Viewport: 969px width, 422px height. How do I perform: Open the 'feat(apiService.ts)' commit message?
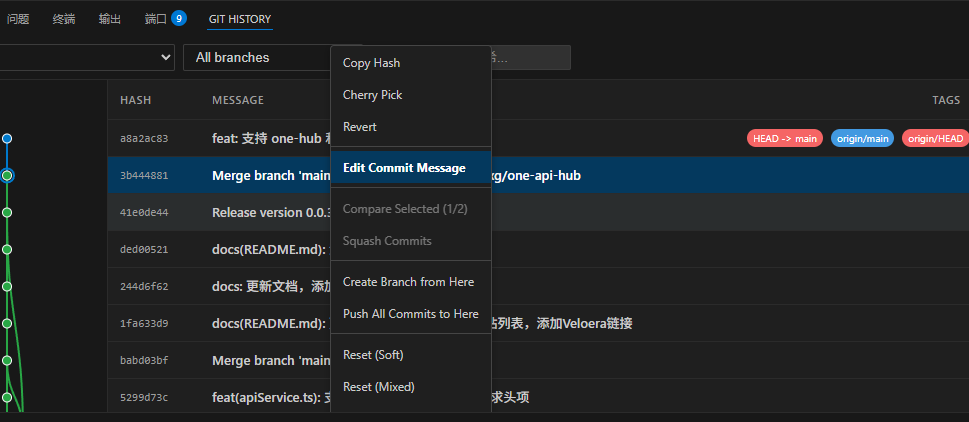click(x=271, y=397)
